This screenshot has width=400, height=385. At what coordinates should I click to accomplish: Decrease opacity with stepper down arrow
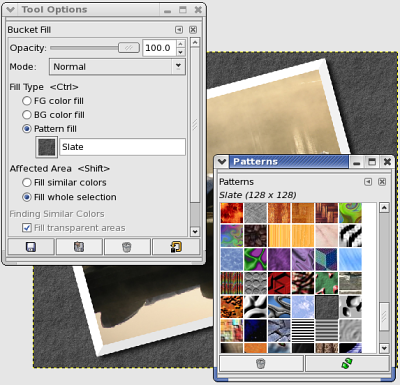click(x=180, y=52)
